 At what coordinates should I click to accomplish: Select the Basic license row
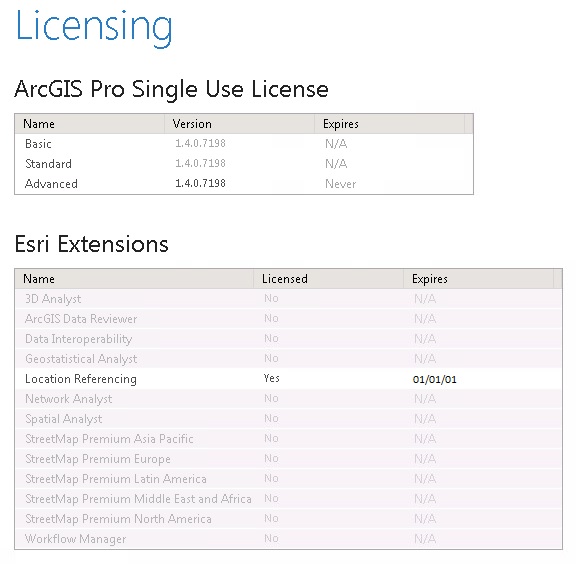pyautogui.click(x=244, y=144)
